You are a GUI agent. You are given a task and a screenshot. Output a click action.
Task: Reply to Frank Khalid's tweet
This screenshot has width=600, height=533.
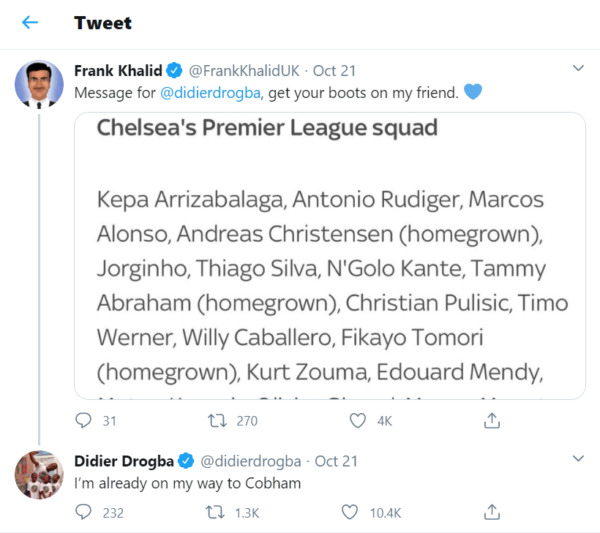point(84,422)
